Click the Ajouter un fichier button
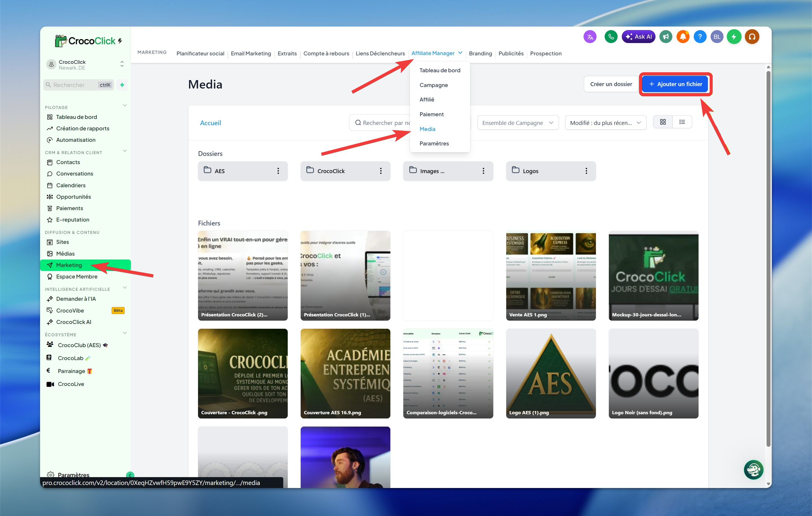Viewport: 812px width, 516px height. (675, 84)
